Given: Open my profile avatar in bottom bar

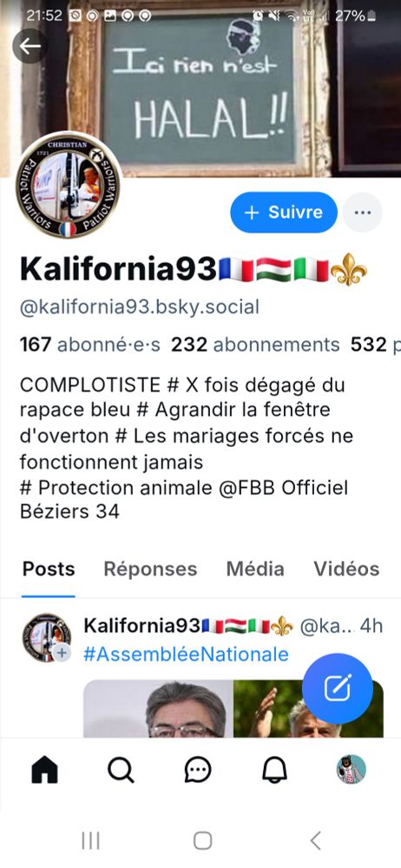Looking at the screenshot, I should pos(352,769).
